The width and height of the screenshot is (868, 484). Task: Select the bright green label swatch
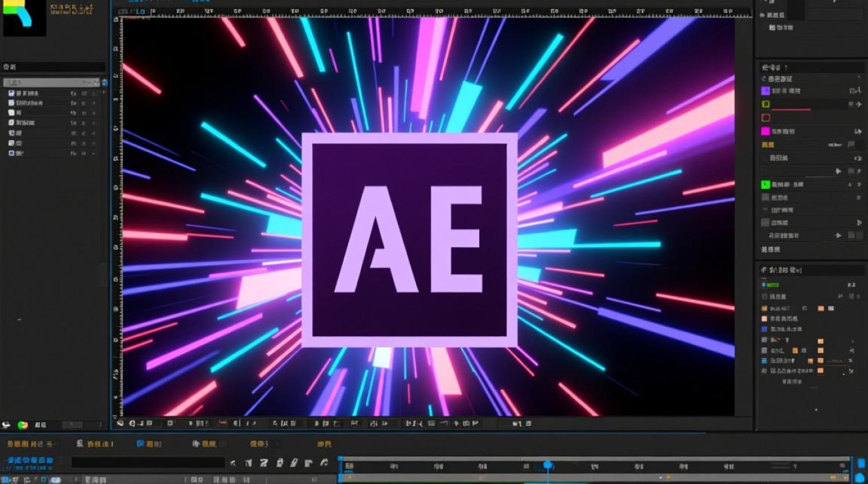coord(765,185)
